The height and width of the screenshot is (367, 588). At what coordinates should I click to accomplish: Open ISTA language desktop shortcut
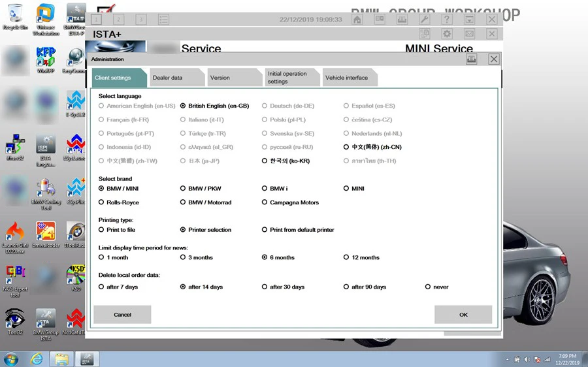point(46,151)
